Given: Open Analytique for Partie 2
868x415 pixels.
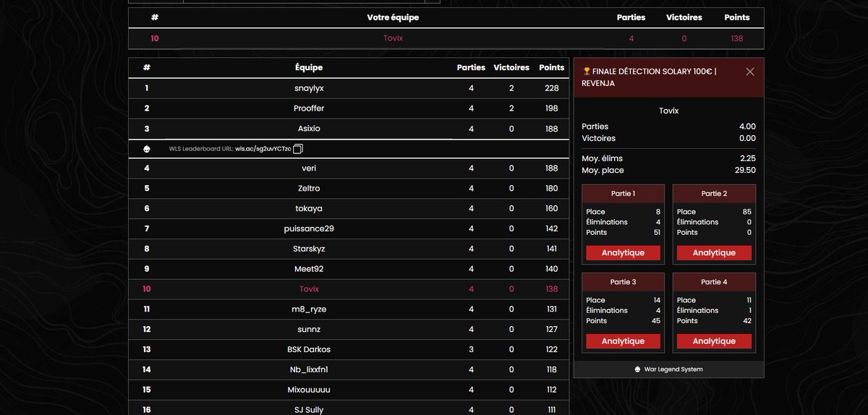Looking at the screenshot, I should (x=714, y=253).
